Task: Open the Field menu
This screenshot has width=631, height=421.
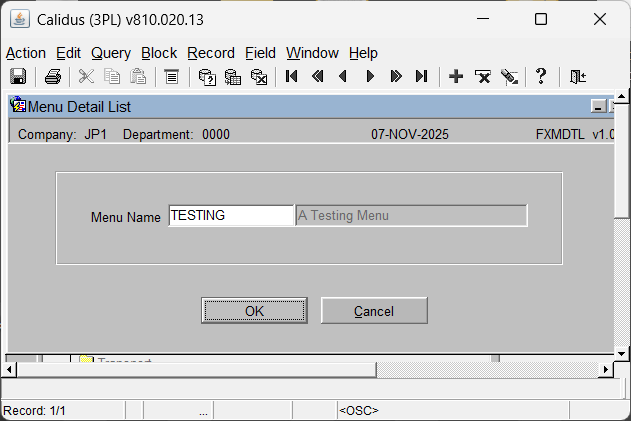Action: [x=260, y=53]
